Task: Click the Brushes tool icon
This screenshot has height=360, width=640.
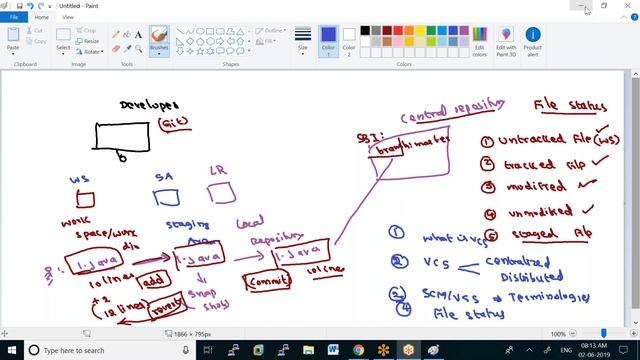Action: tap(159, 35)
